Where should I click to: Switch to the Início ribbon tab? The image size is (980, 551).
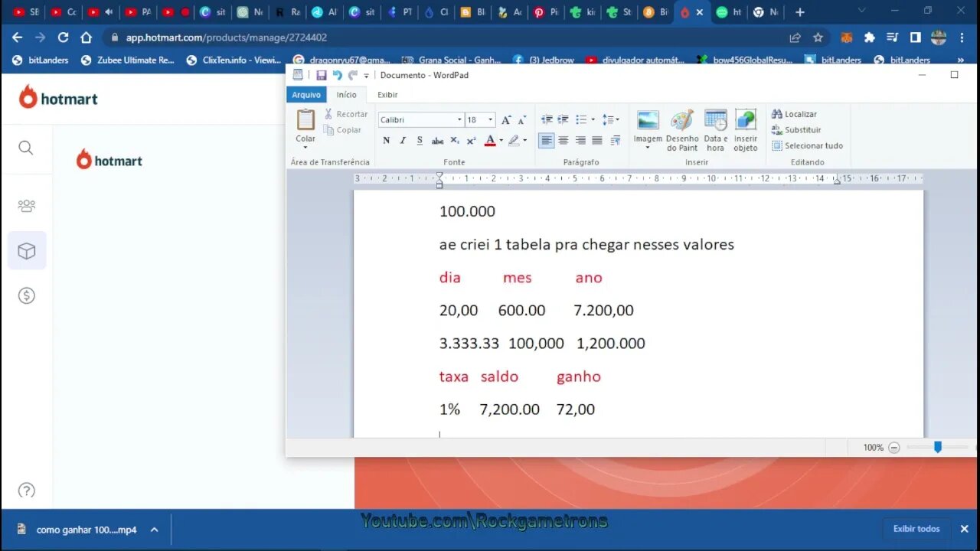346,95
